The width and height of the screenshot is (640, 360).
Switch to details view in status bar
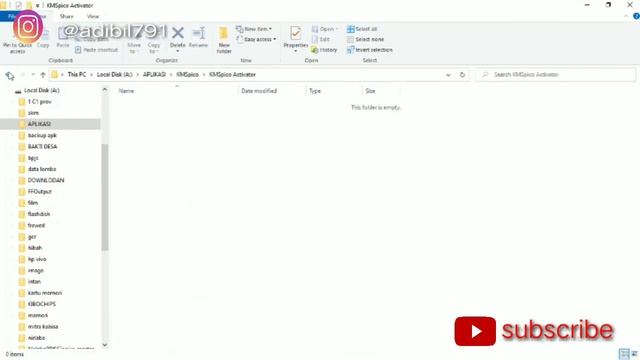click(x=624, y=354)
